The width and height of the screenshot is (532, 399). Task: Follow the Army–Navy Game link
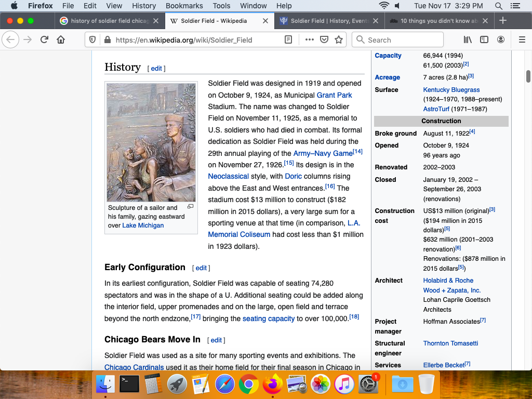[323, 153]
